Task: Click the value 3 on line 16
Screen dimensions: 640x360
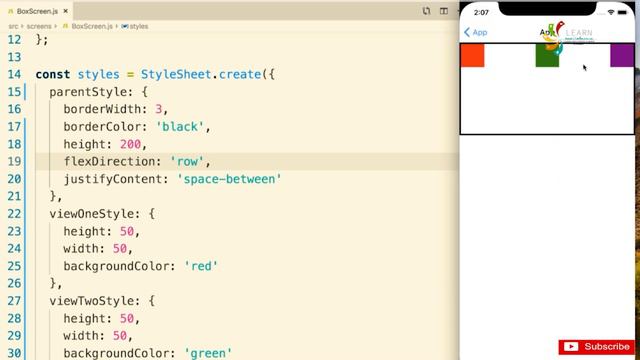Action: tap(158, 109)
